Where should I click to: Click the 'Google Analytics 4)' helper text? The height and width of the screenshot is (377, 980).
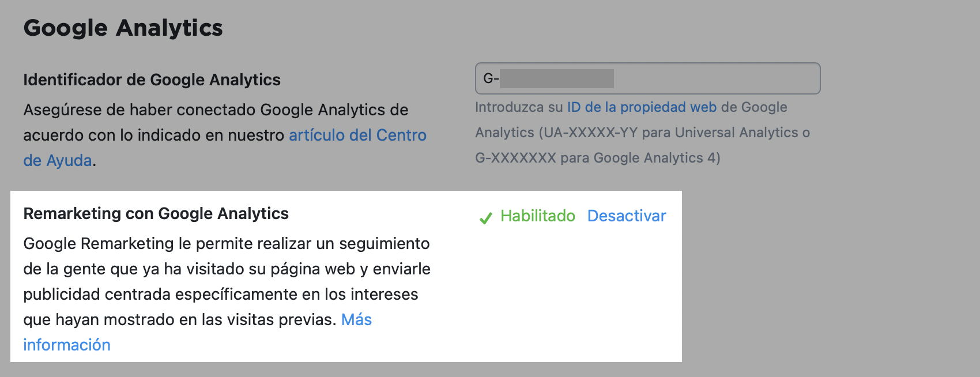click(x=657, y=158)
